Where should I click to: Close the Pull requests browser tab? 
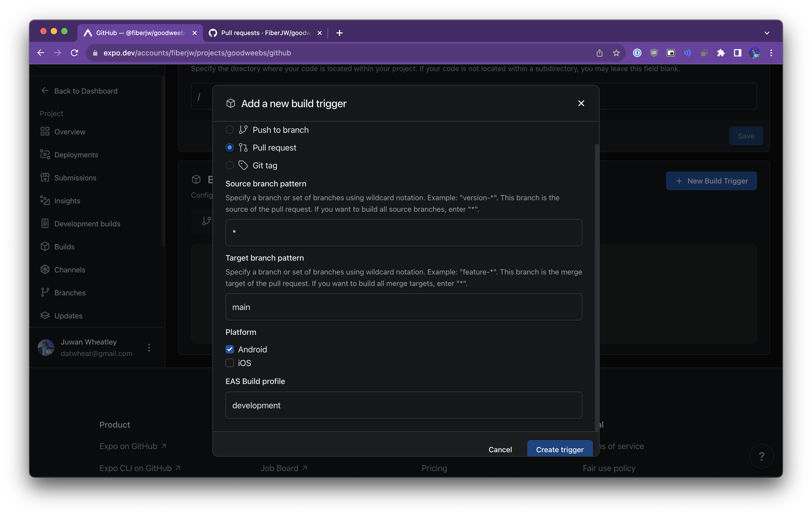tap(320, 33)
